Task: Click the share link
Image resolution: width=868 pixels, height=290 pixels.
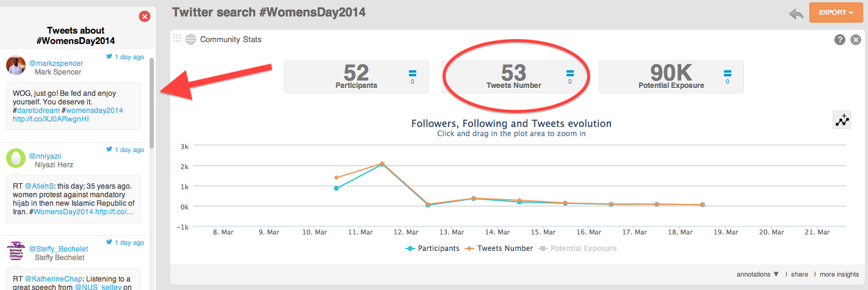Action: [x=800, y=275]
